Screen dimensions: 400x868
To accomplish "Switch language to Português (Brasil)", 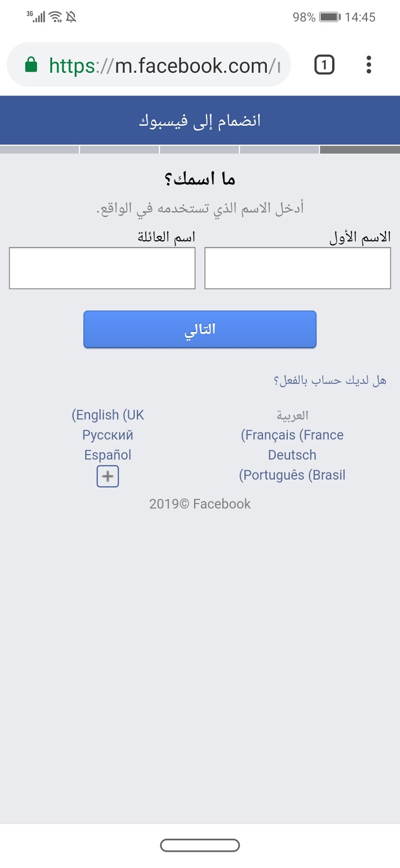I will click(x=292, y=475).
